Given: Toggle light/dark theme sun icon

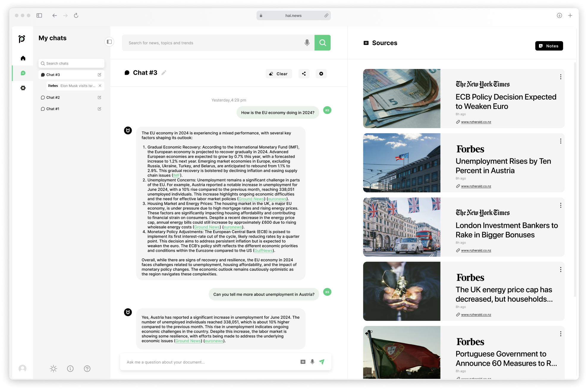Looking at the screenshot, I should click(54, 369).
